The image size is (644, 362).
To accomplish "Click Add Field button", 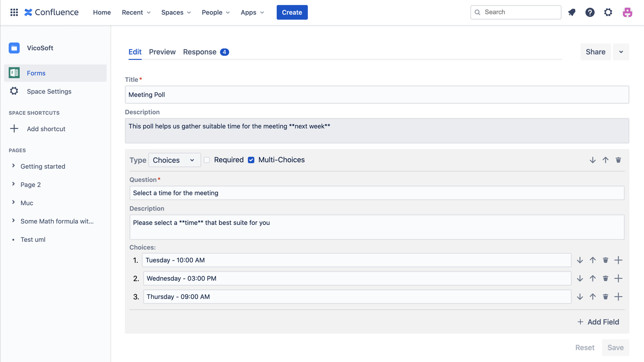I will (x=598, y=322).
